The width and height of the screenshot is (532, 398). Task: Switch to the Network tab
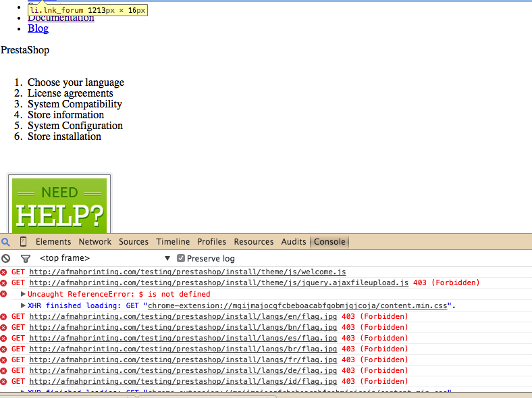[95, 242]
